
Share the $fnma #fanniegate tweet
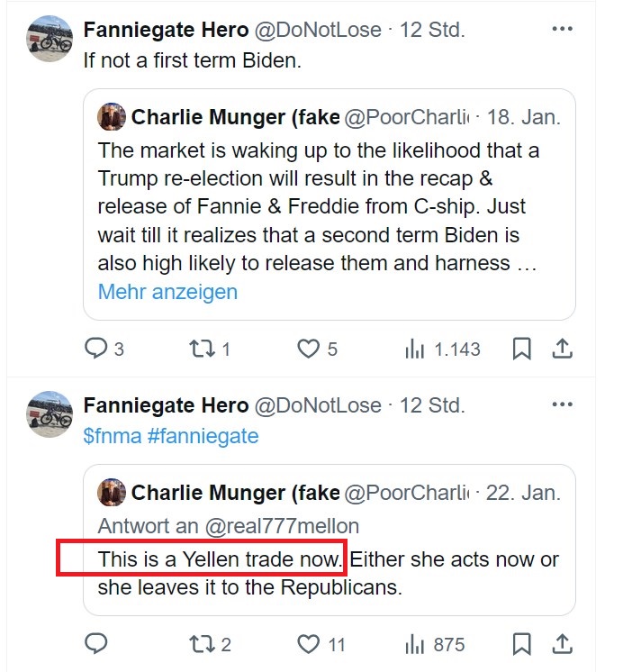561,644
